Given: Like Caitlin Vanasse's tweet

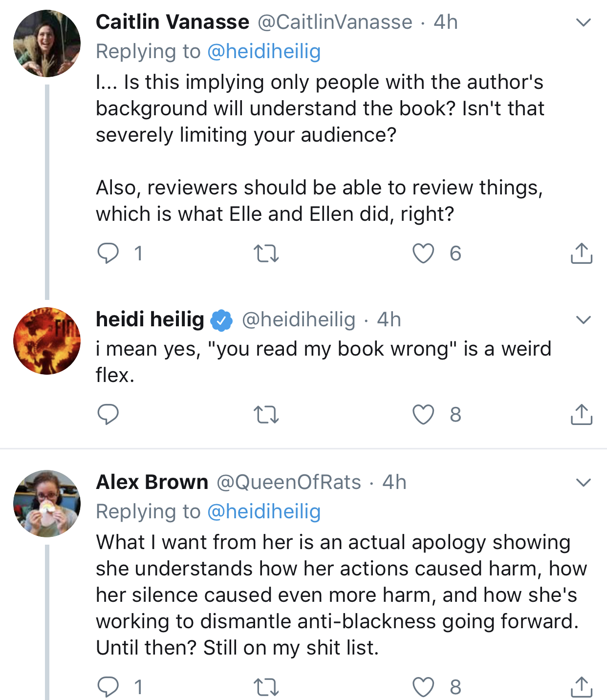Looking at the screenshot, I should click(423, 253).
